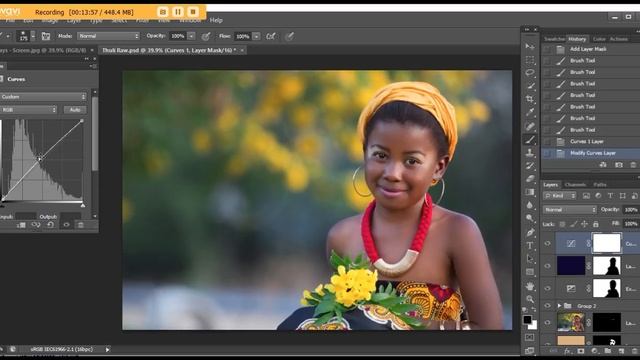Select the Move tool

click(x=530, y=47)
